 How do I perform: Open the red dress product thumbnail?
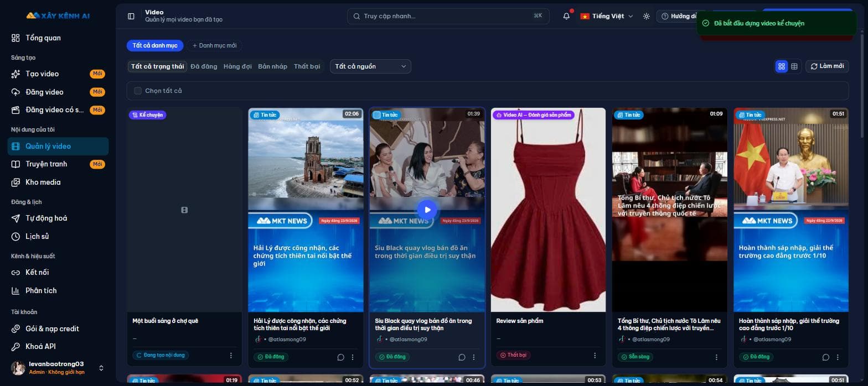click(x=548, y=210)
